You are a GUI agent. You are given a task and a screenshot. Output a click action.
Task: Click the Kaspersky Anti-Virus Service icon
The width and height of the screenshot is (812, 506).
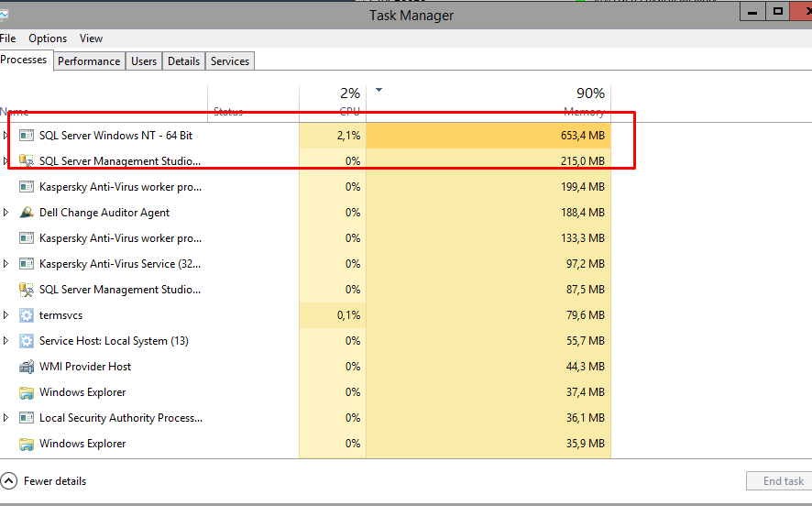click(x=27, y=264)
